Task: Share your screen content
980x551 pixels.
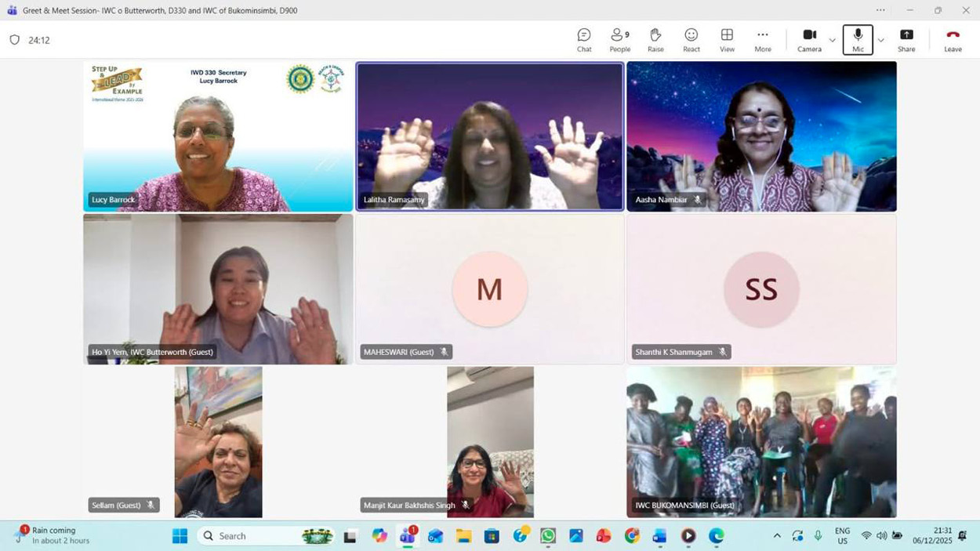Action: [x=906, y=40]
